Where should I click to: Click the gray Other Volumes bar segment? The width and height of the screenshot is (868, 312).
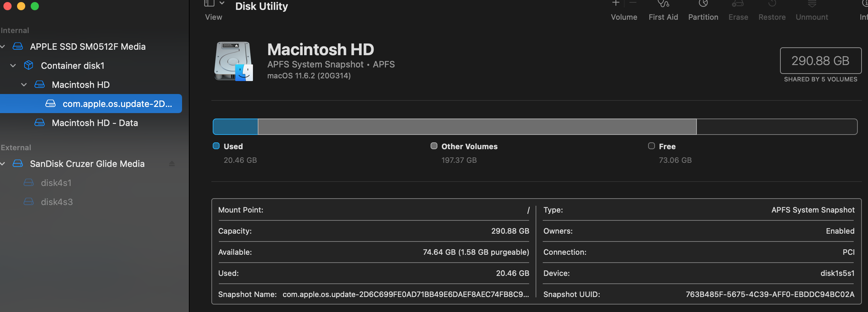pos(477,127)
